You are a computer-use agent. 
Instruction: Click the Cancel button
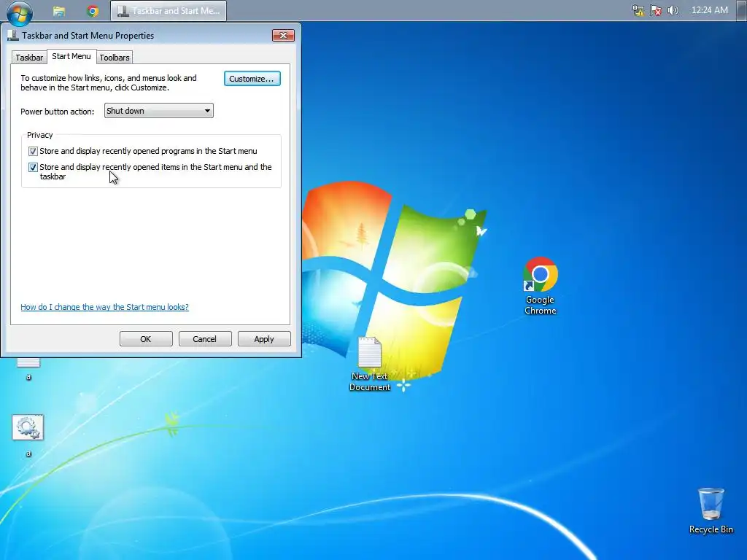pyautogui.click(x=205, y=339)
